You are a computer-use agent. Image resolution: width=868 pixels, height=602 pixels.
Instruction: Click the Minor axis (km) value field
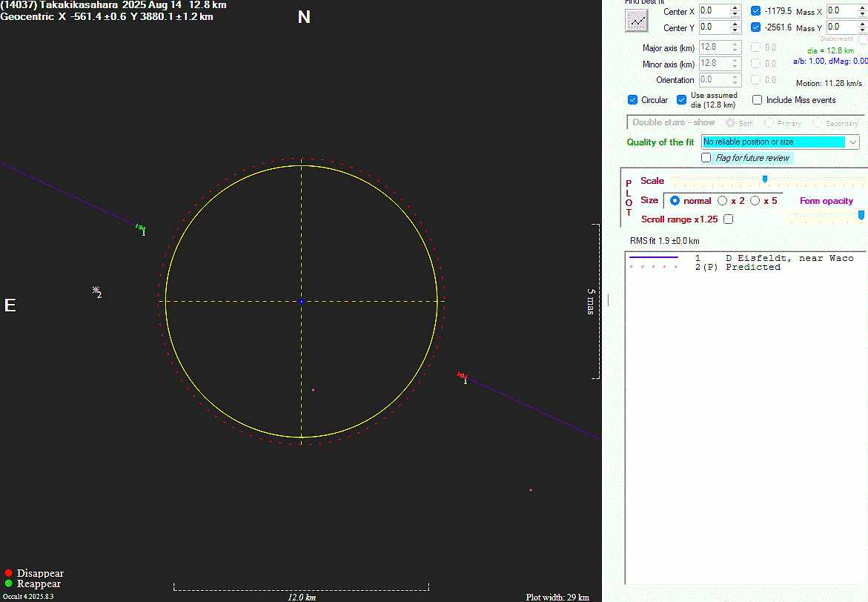coord(715,64)
